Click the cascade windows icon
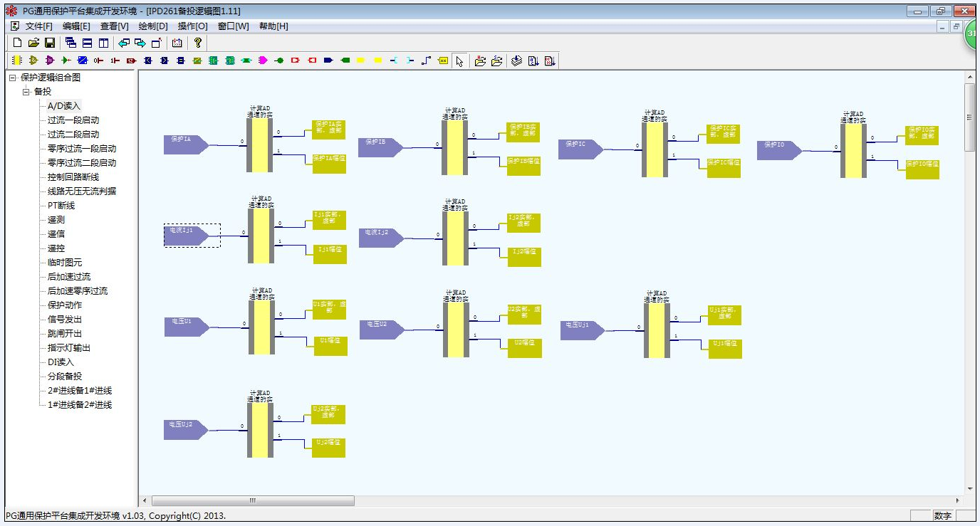The width and height of the screenshot is (980, 526). pos(71,43)
